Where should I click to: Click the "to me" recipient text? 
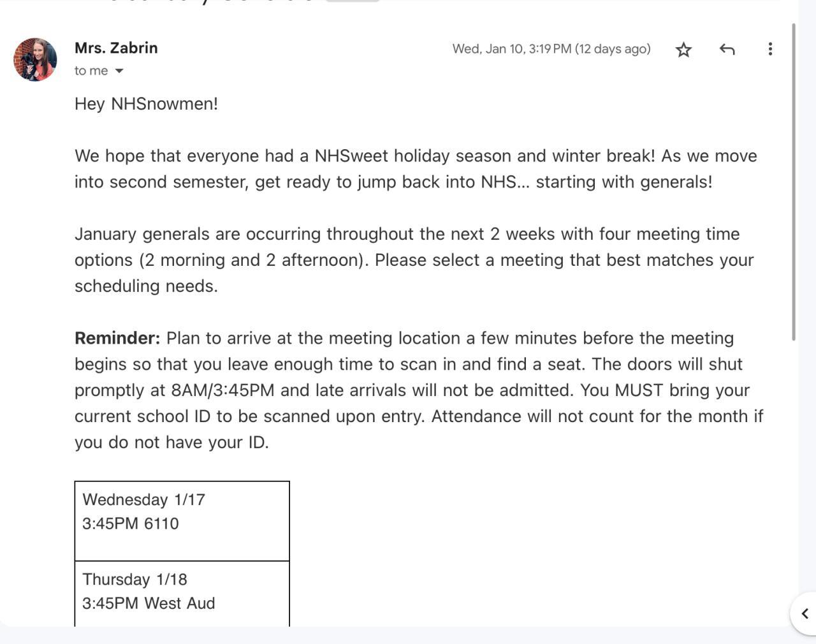pyautogui.click(x=91, y=71)
